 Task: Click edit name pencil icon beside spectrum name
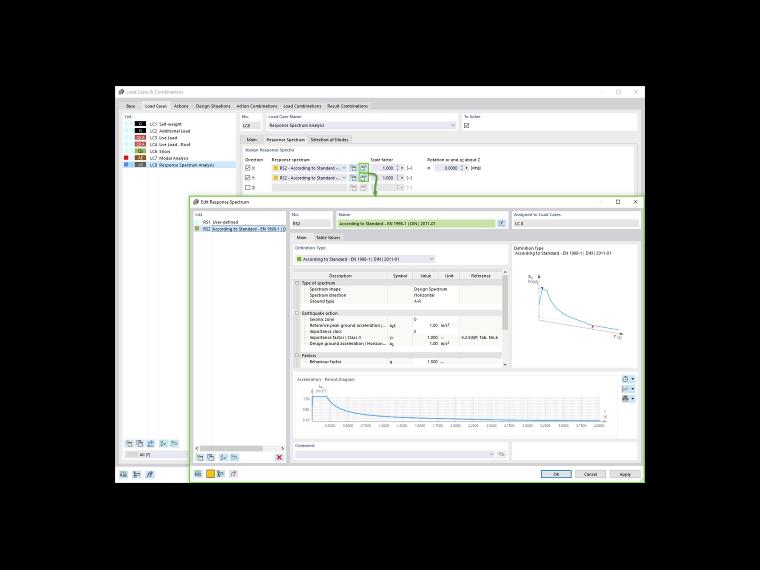tap(502, 223)
